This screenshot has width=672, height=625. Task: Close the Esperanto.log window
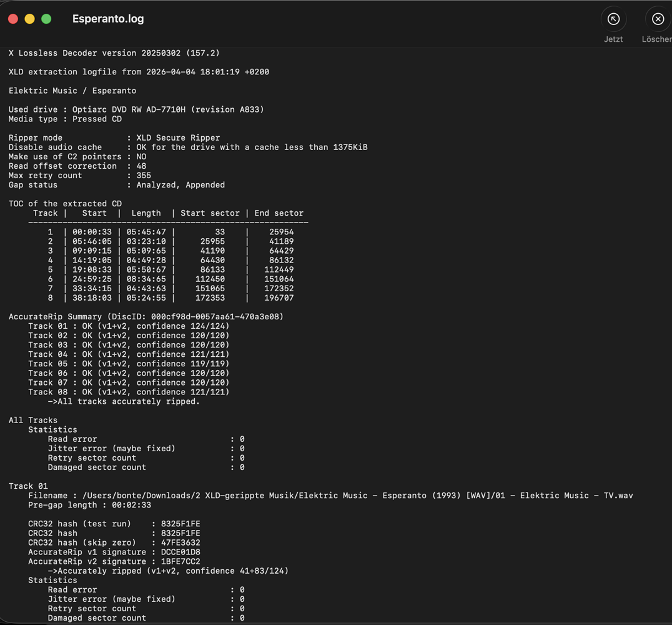click(13, 19)
